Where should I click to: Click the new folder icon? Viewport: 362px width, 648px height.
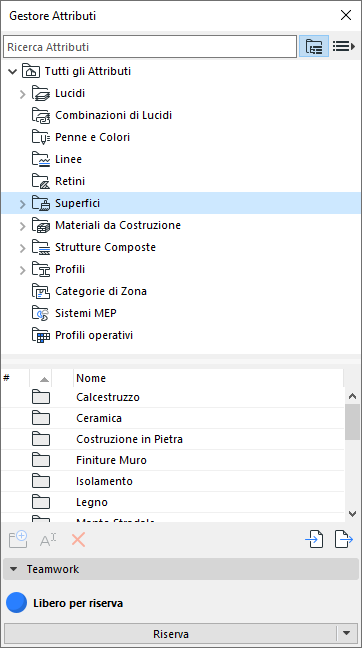(x=18, y=540)
